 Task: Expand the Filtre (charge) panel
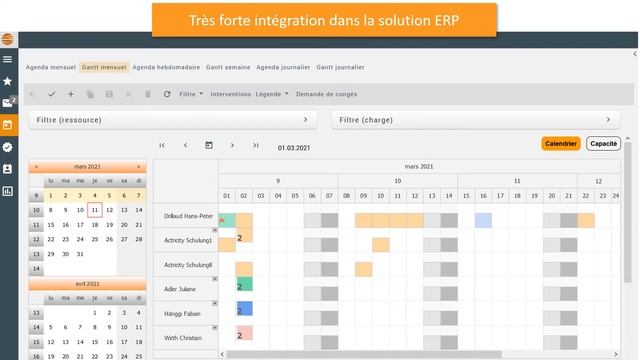[x=476, y=120]
